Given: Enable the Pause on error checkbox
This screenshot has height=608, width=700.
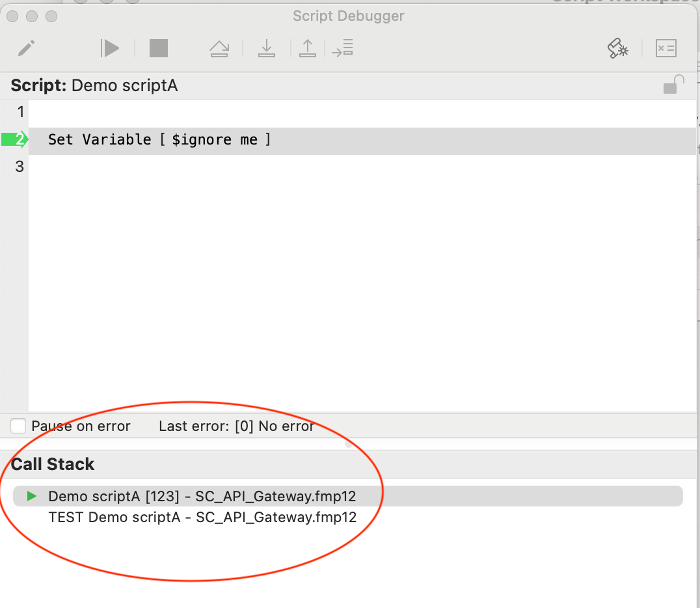Looking at the screenshot, I should tap(18, 426).
